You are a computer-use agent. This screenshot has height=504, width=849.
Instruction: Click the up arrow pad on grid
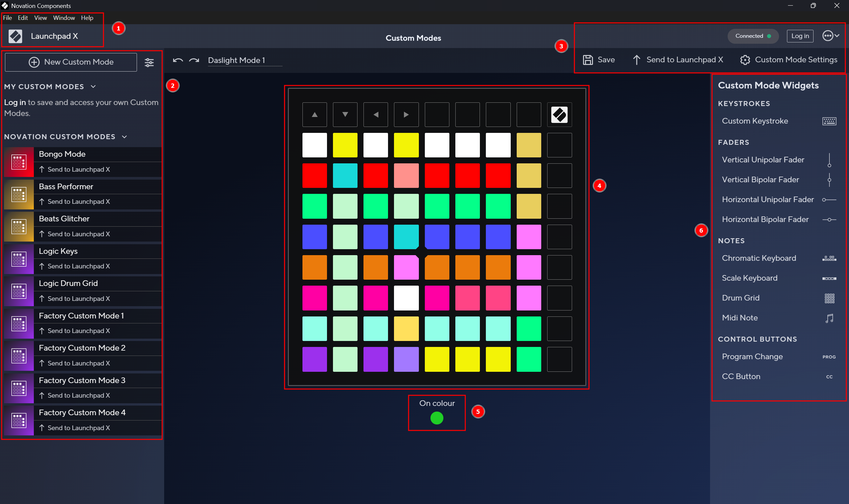[314, 114]
